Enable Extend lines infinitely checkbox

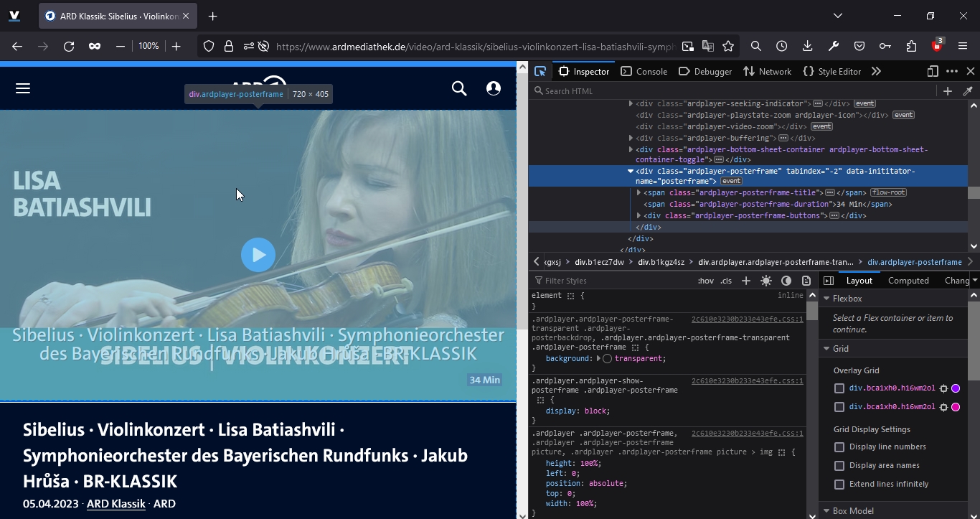click(839, 484)
